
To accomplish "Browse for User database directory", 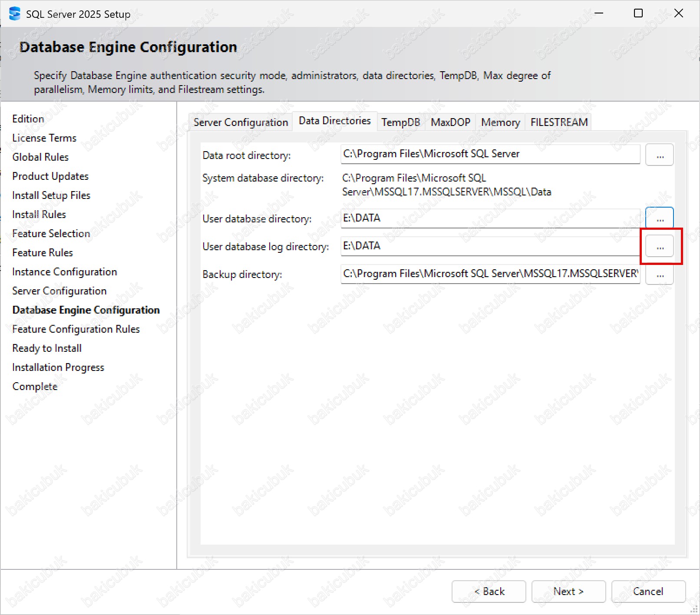I will tap(659, 218).
